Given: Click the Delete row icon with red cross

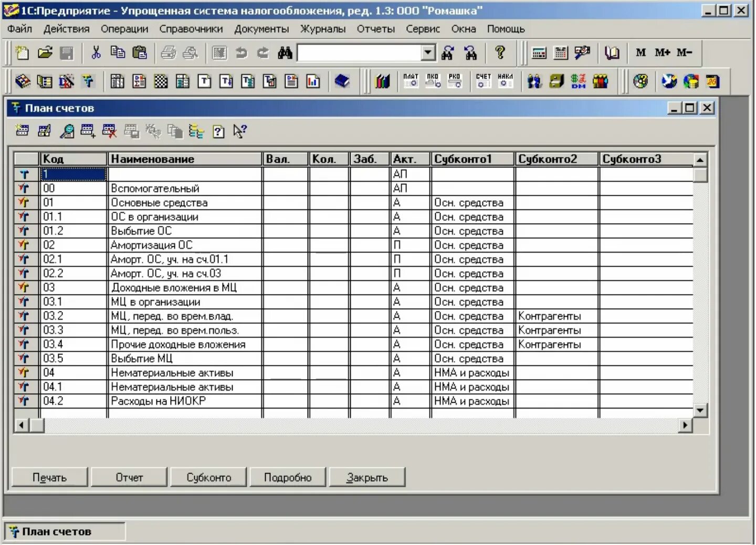Looking at the screenshot, I should tap(109, 131).
